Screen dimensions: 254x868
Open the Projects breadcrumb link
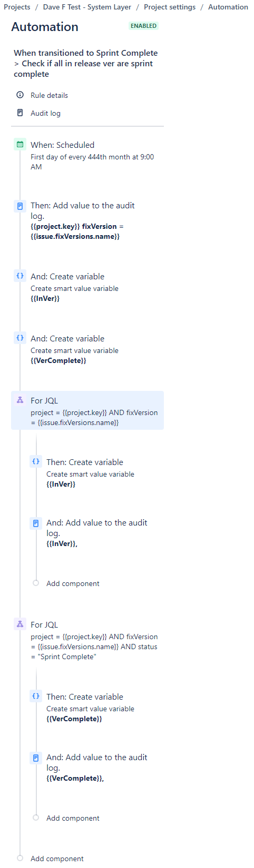click(17, 7)
